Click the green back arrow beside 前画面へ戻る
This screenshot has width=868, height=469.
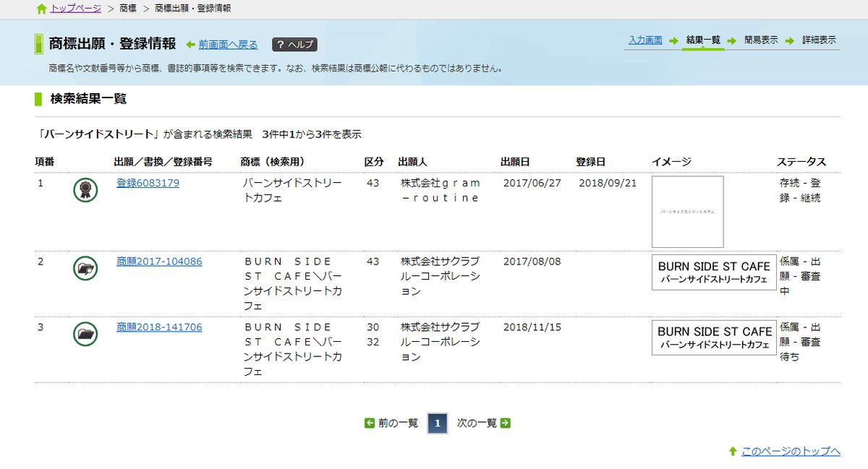coord(191,45)
